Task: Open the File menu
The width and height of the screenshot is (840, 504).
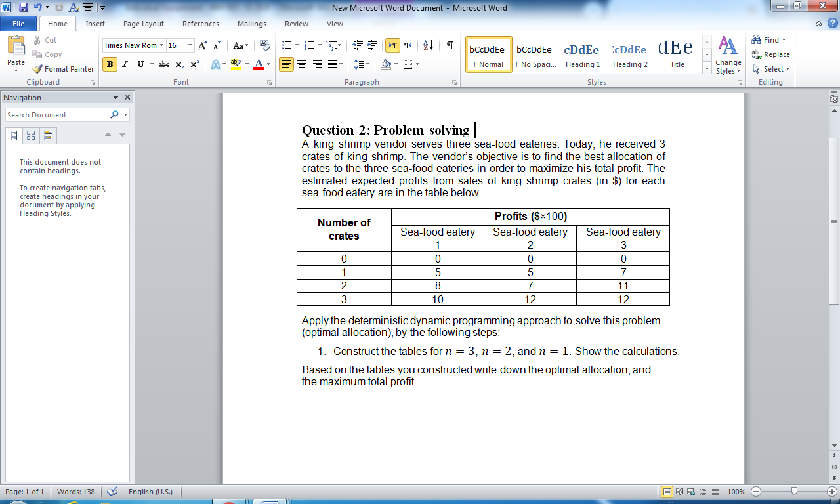Action: 18,23
